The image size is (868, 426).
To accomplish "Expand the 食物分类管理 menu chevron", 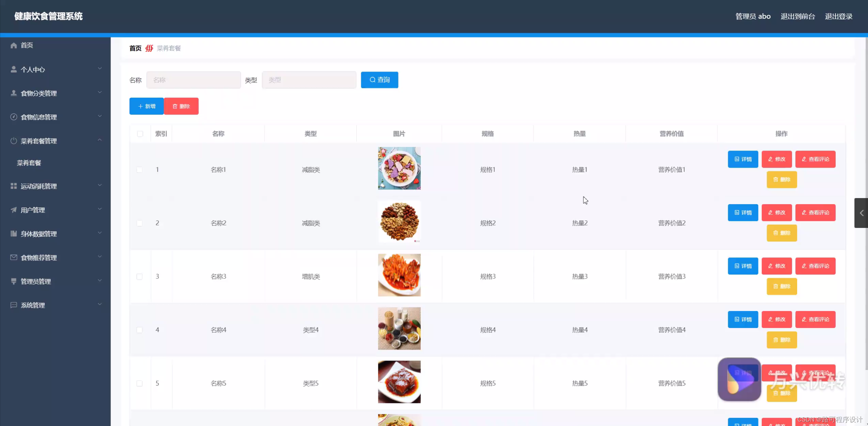I will (100, 92).
